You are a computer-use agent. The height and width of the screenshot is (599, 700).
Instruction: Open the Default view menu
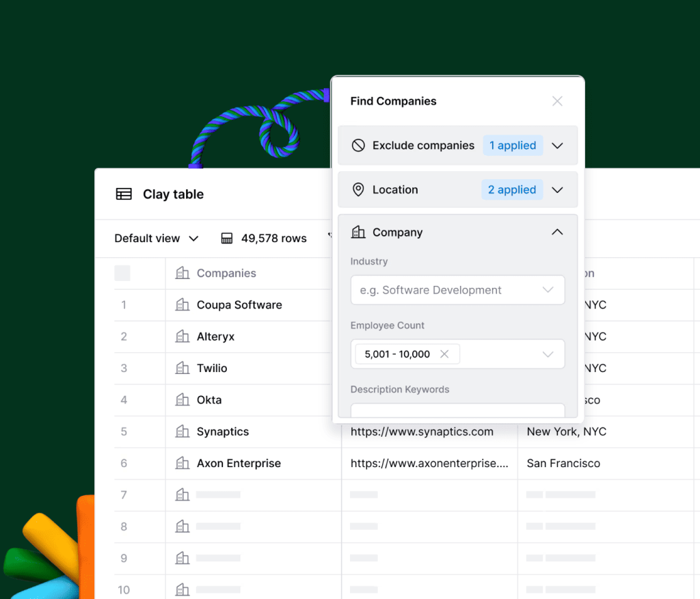coord(157,238)
